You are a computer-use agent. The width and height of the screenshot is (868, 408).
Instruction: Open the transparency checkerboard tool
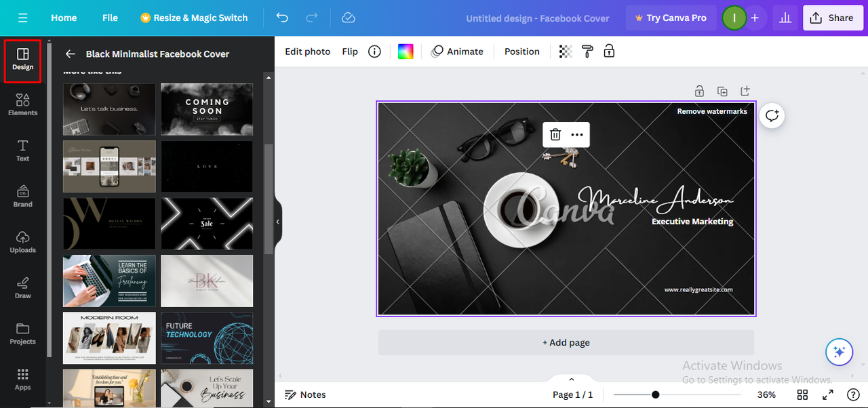pyautogui.click(x=566, y=52)
